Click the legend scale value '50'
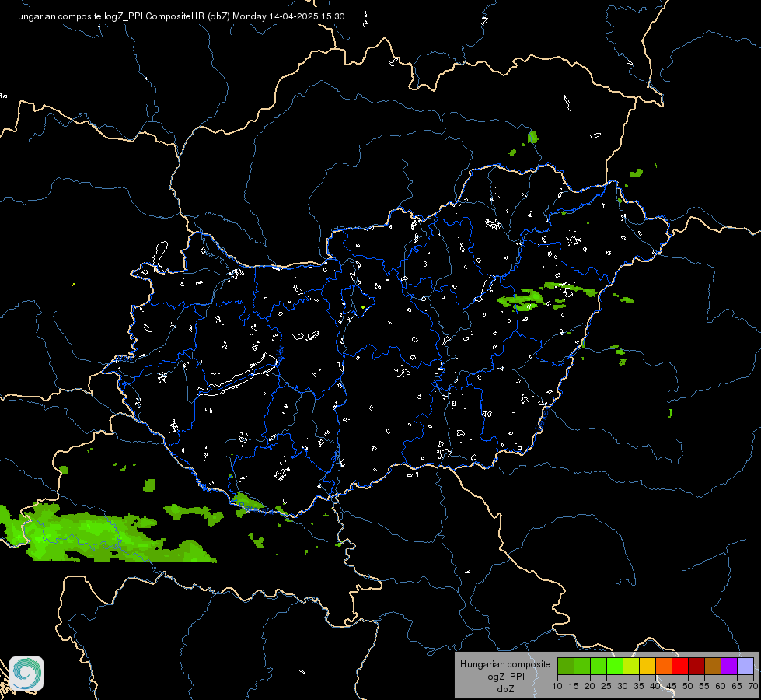 pos(688,686)
